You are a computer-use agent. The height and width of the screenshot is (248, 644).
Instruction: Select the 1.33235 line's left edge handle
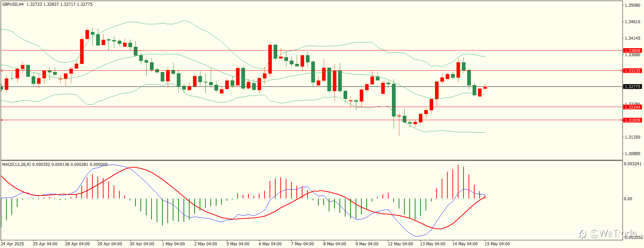(x=2, y=71)
